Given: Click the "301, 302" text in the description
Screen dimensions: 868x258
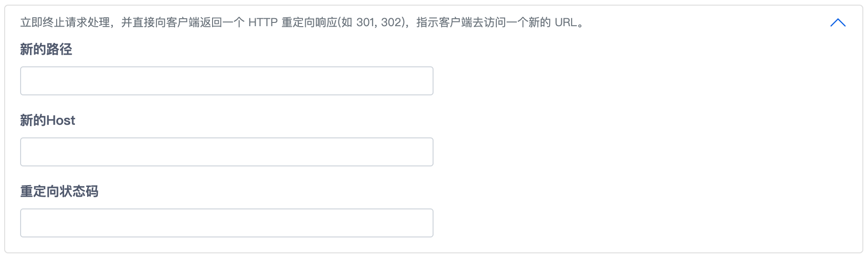Looking at the screenshot, I should 378,22.
